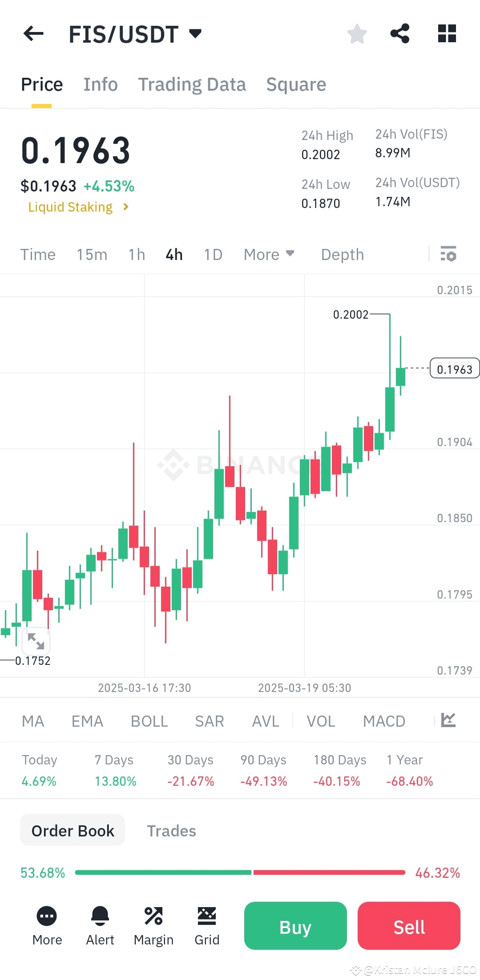The image size is (480, 980).
Task: Click the buy/sell ratio bar
Action: [x=240, y=872]
